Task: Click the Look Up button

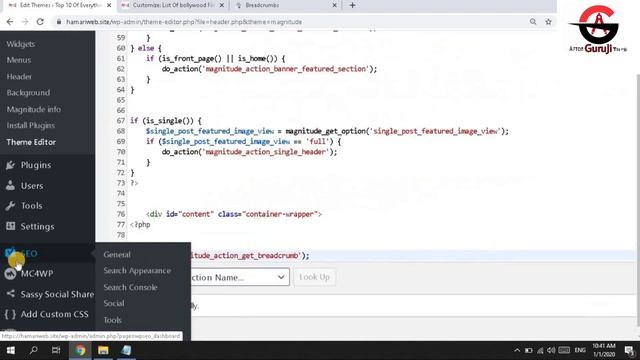Action: (314, 277)
